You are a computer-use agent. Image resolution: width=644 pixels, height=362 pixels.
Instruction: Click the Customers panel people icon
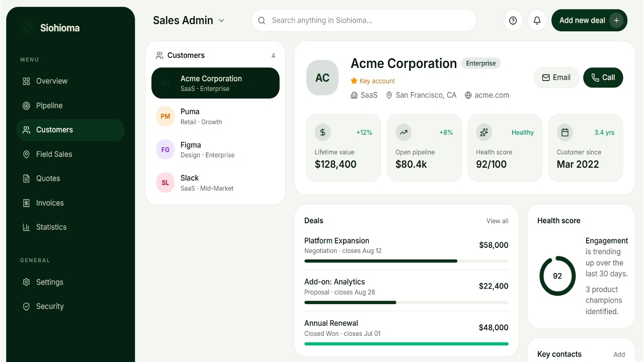[159, 55]
